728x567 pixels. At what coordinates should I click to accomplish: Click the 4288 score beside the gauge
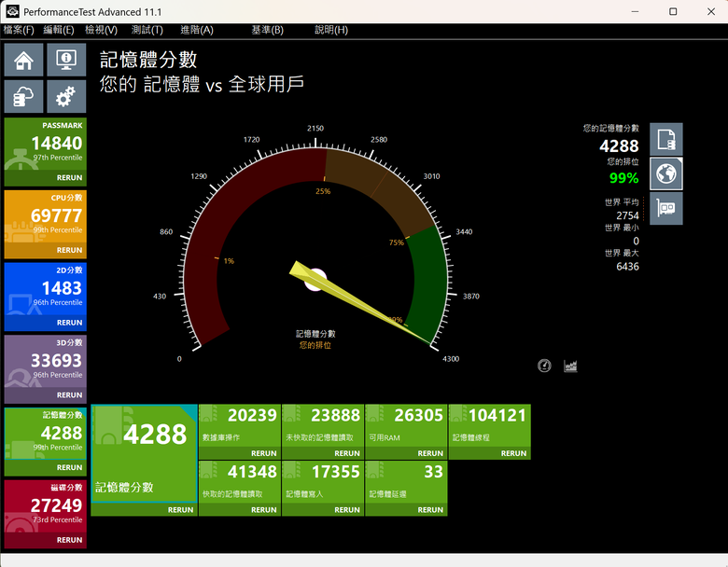point(619,146)
